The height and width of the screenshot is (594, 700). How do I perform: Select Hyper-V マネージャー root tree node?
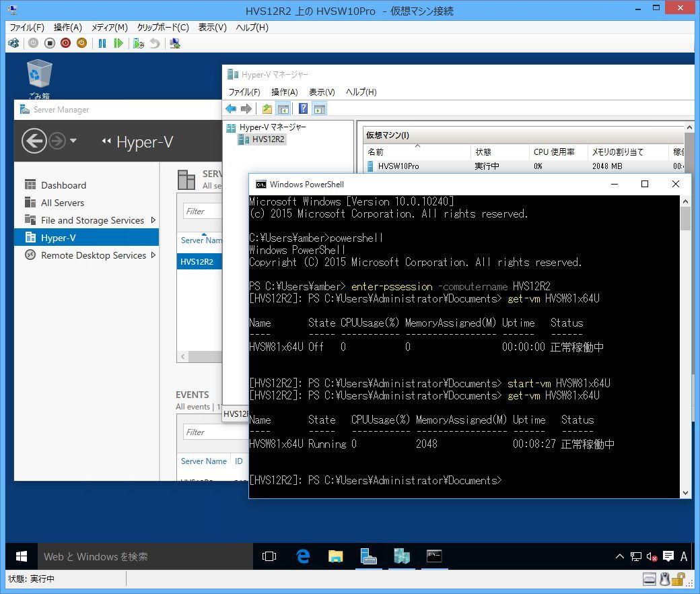267,127
